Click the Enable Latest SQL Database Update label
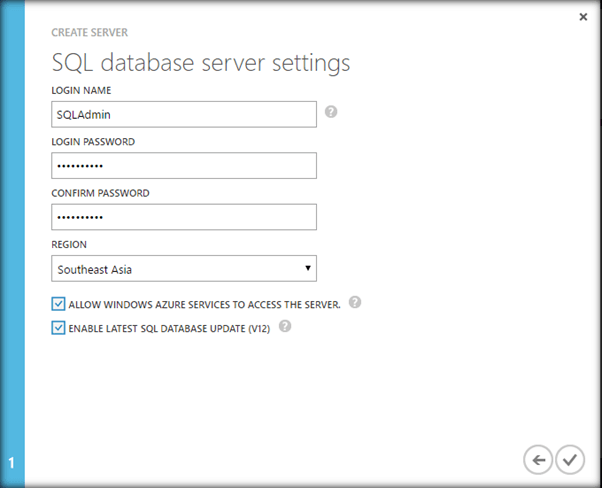This screenshot has width=602, height=488. click(170, 327)
